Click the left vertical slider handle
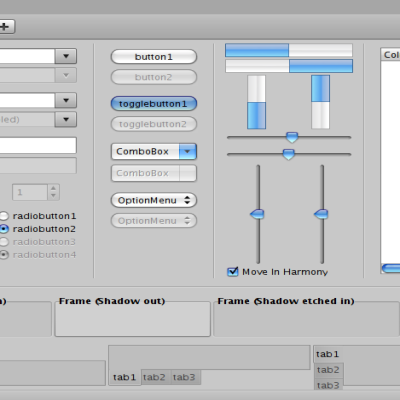The image size is (400, 400). (x=257, y=214)
